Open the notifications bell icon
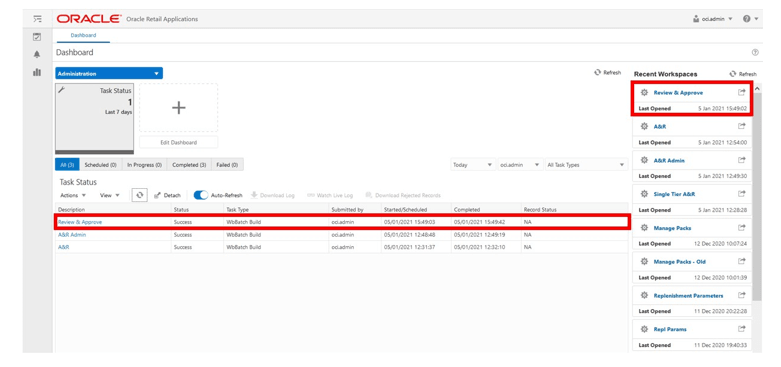The width and height of the screenshot is (781, 367). pyautogui.click(x=37, y=54)
